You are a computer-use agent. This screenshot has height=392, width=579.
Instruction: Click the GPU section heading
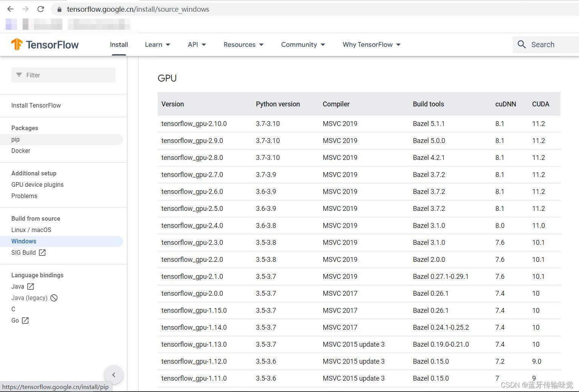[167, 78]
